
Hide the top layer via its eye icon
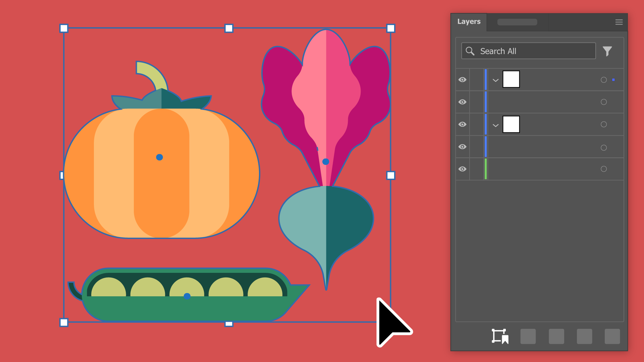(x=462, y=80)
